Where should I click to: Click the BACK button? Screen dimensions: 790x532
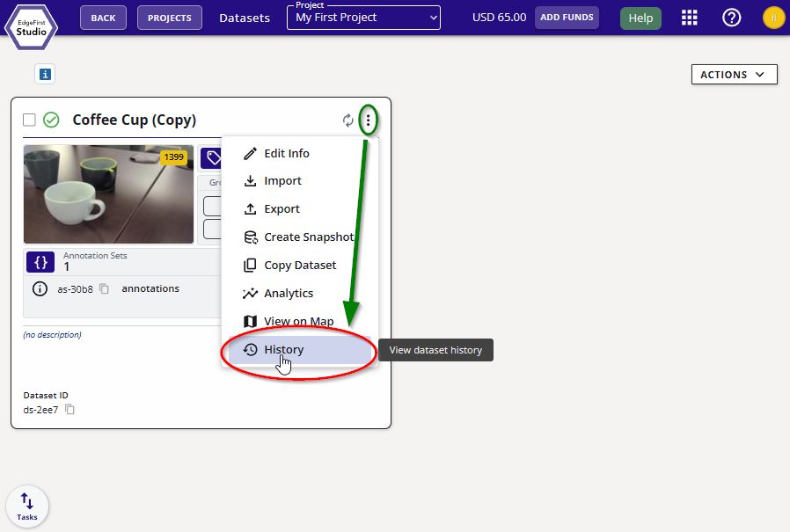(x=103, y=18)
